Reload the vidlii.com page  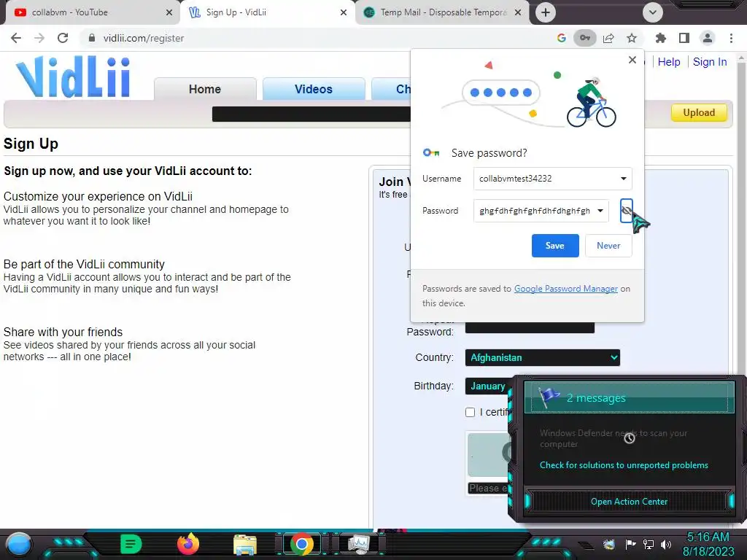click(x=63, y=38)
